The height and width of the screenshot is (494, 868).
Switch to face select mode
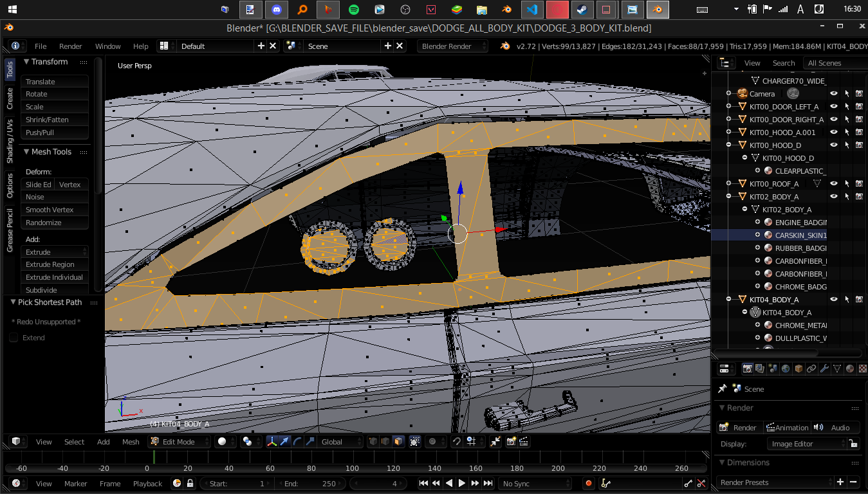(x=398, y=441)
